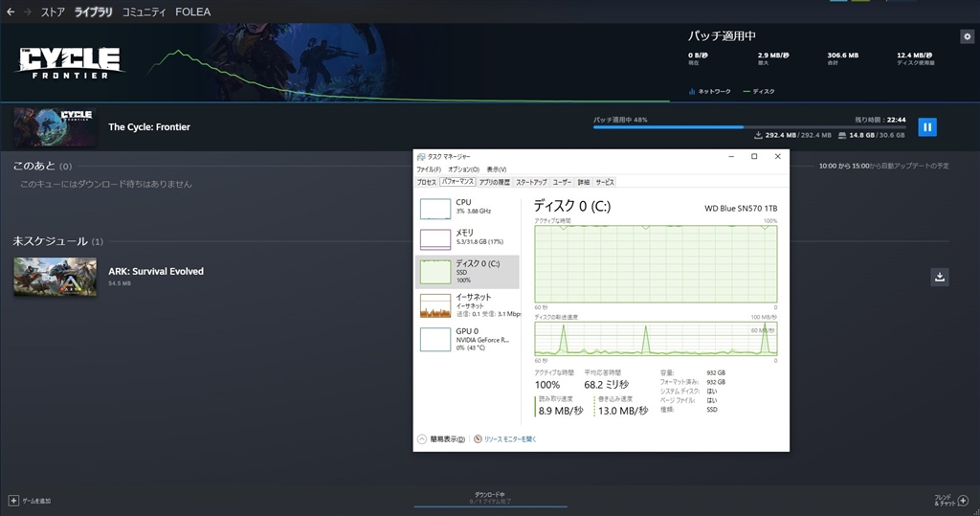Select The Cycle: Frontier title text
This screenshot has height=516, width=980.
[149, 127]
